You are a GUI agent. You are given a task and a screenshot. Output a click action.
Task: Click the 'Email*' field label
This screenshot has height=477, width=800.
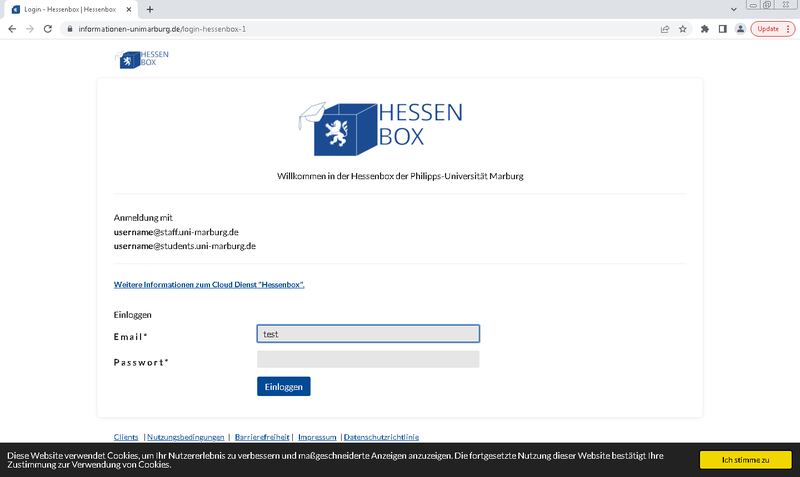[x=131, y=337]
